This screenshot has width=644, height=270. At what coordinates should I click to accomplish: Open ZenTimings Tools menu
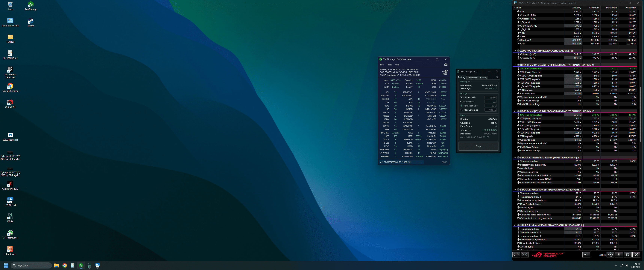(x=389, y=65)
